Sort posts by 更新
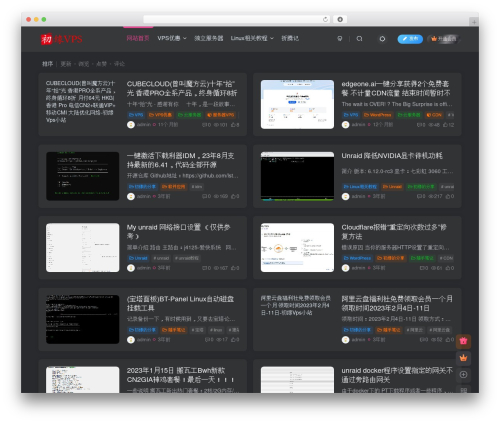 point(66,64)
